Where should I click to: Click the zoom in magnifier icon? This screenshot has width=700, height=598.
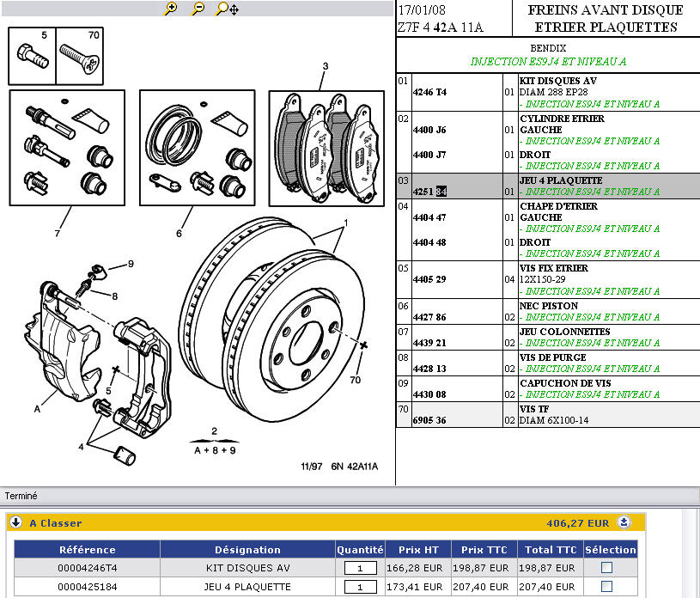coord(171,9)
